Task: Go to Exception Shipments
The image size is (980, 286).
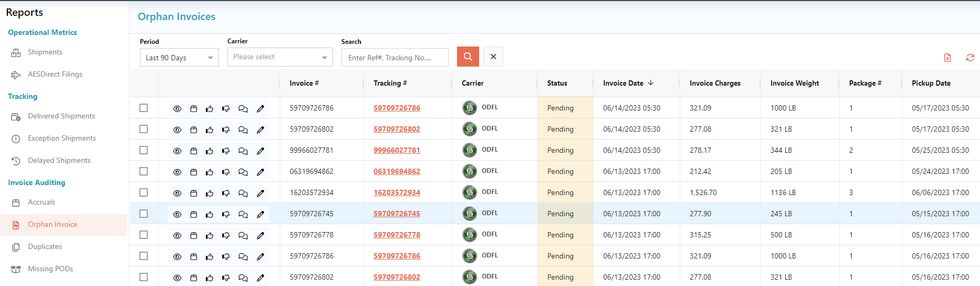Action: click(x=62, y=138)
